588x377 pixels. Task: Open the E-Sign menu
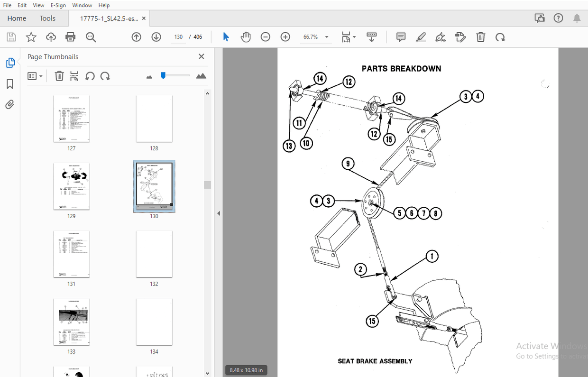[x=58, y=5]
